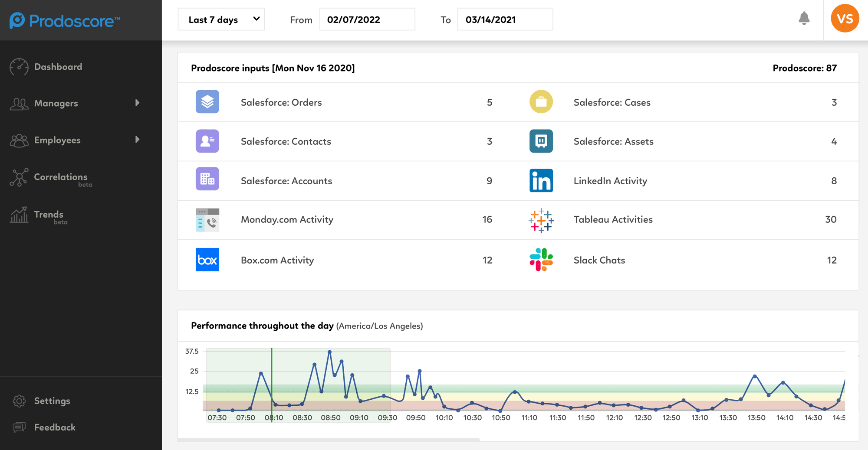
Task: Click Salesforce: Assets label
Action: (614, 141)
